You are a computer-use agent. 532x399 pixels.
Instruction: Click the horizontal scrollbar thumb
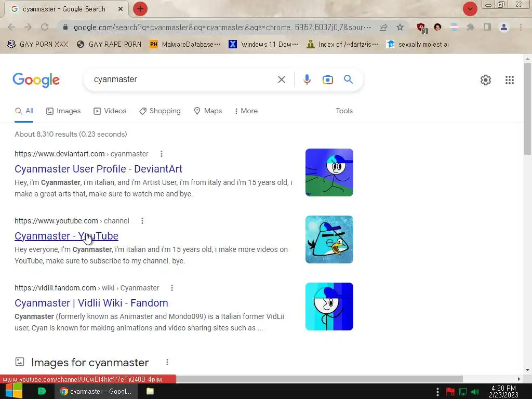coord(319,379)
